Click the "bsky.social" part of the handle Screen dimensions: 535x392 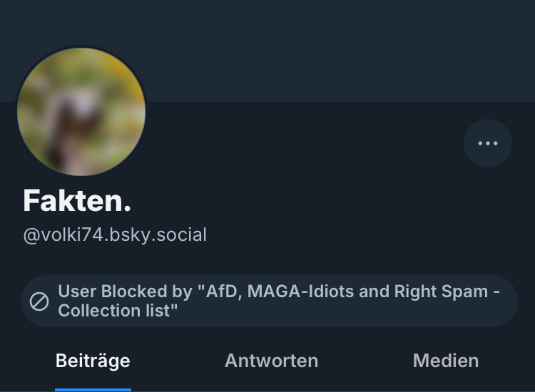point(163,235)
